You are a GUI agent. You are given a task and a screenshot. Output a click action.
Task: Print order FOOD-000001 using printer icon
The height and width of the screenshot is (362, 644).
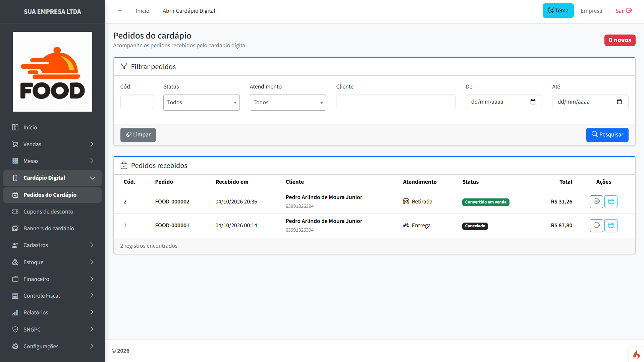coord(596,226)
